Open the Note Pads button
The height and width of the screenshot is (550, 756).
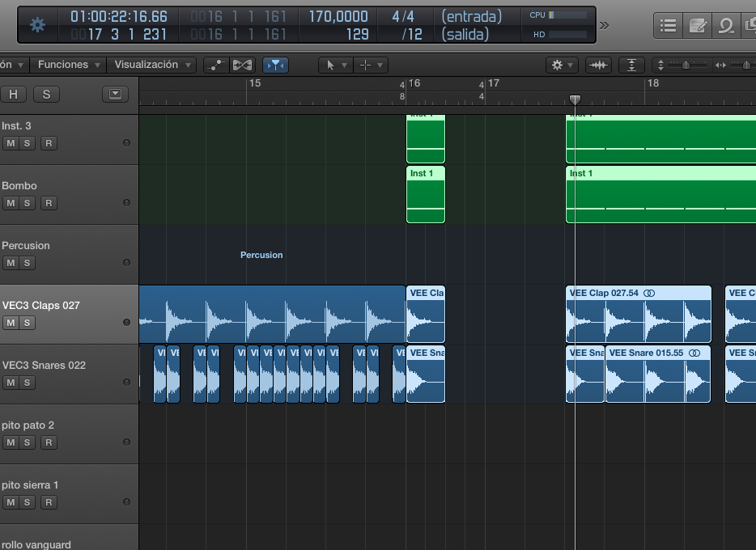697,26
